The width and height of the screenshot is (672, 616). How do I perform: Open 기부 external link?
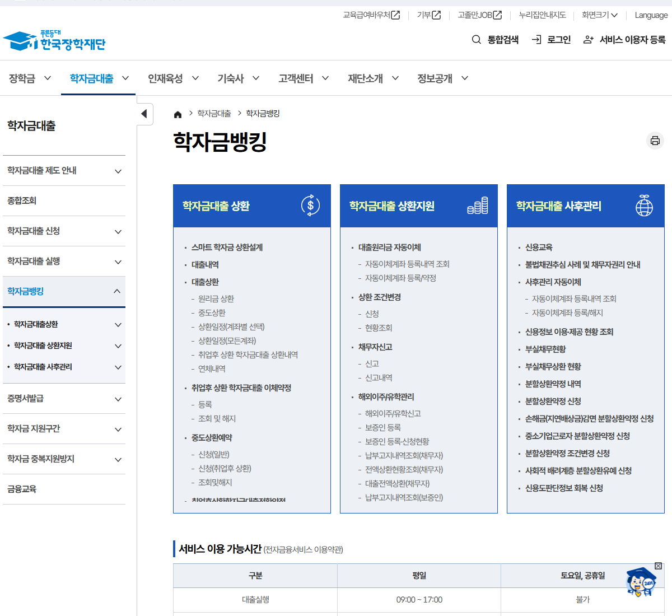(429, 15)
